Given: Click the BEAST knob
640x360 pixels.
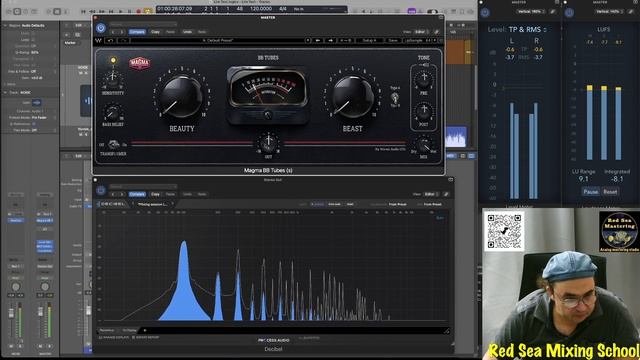Looking at the screenshot, I should (x=353, y=96).
